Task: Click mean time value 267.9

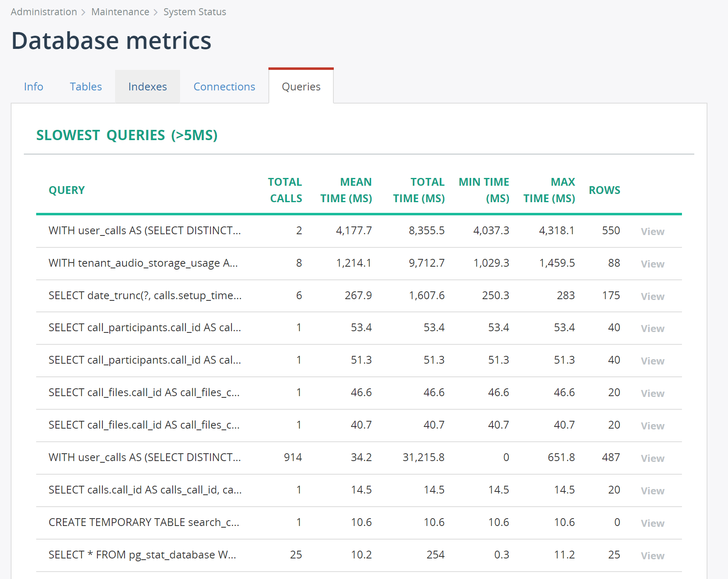Action: 358,295
